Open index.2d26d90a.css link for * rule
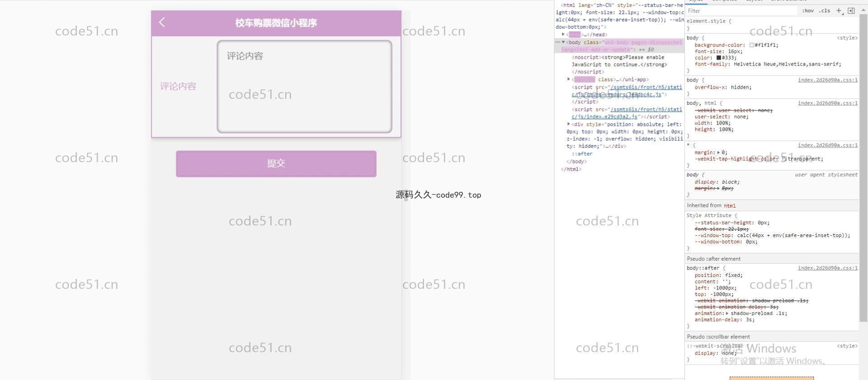Viewport: 868px width, 380px height. point(827,145)
